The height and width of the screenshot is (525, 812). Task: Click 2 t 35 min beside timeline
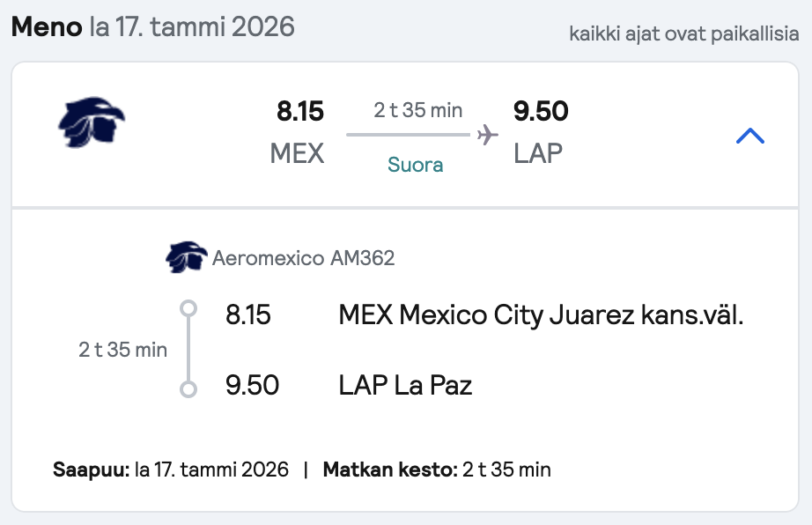122,350
